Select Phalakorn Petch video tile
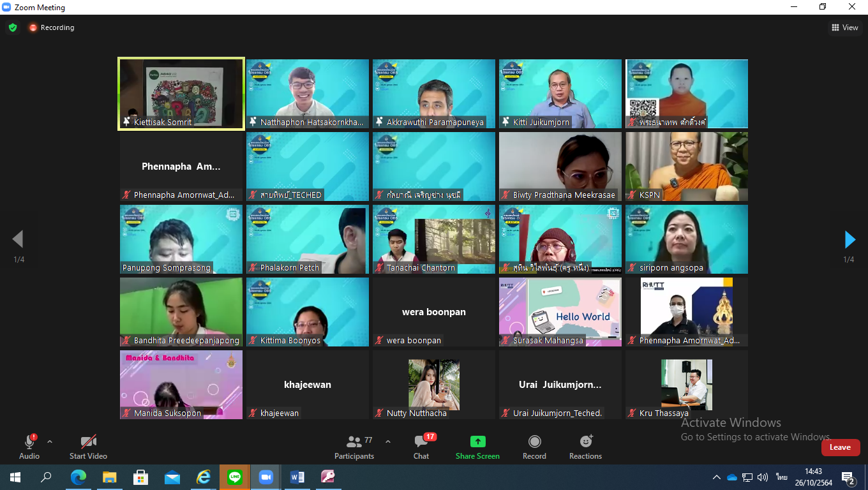 pos(308,239)
